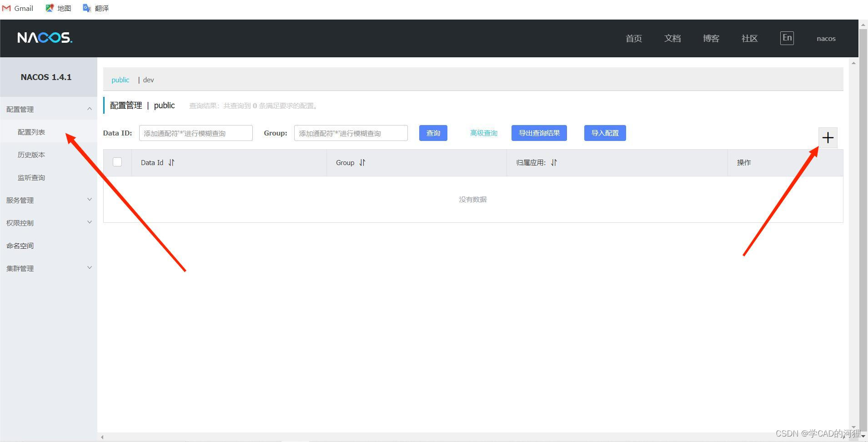Expand the 服务管理 menu section
This screenshot has height=442, width=868.
(49, 200)
